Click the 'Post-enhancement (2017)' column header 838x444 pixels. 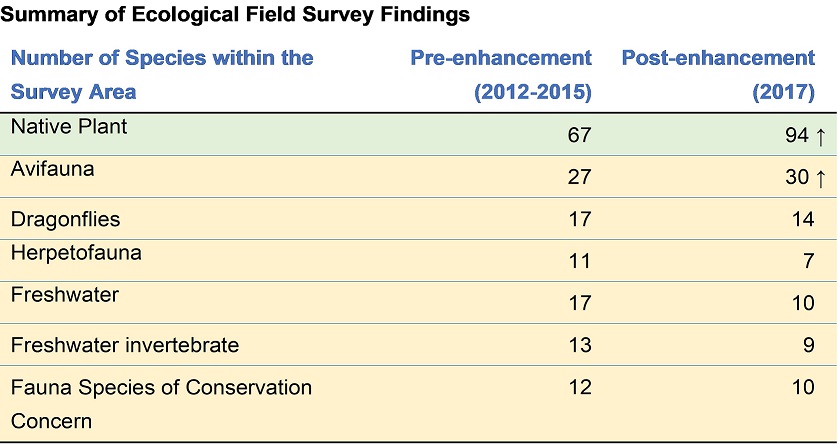pyautogui.click(x=718, y=75)
